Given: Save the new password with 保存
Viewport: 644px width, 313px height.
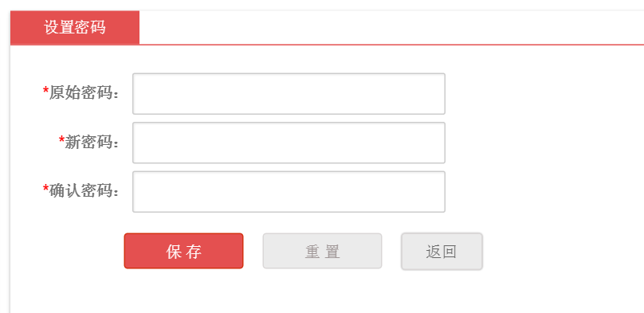Looking at the screenshot, I should (x=183, y=251).
